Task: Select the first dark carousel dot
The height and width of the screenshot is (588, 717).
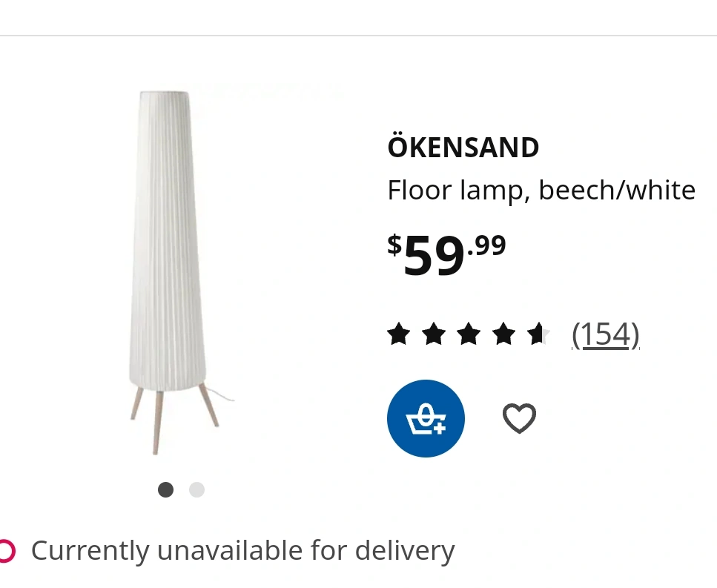Action: pyautogui.click(x=165, y=489)
